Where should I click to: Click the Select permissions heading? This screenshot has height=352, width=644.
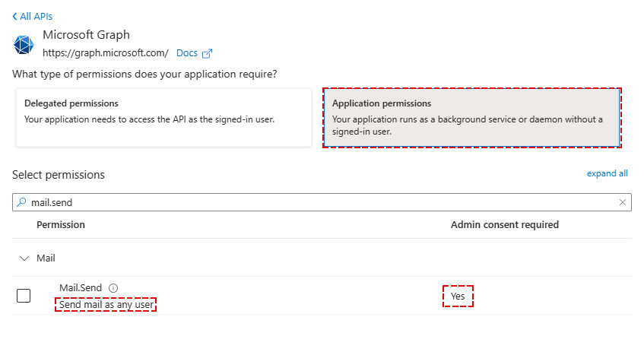pyautogui.click(x=59, y=175)
